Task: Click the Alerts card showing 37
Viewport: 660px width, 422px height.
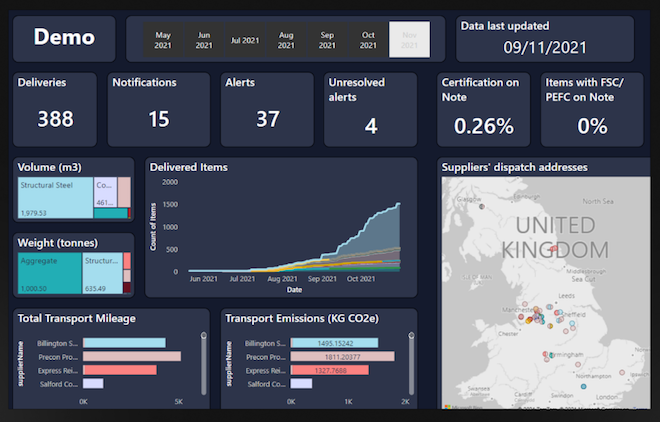Action: click(267, 109)
